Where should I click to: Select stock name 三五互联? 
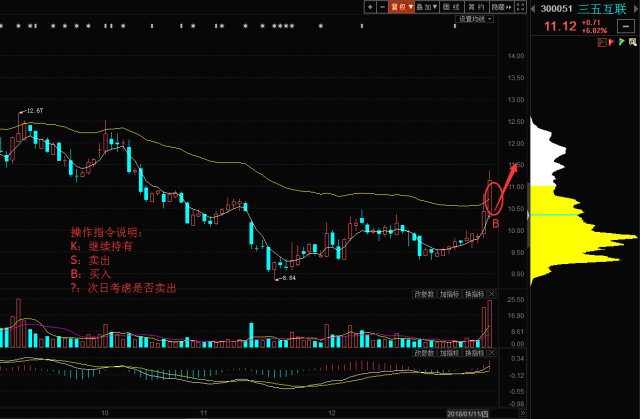click(x=600, y=9)
